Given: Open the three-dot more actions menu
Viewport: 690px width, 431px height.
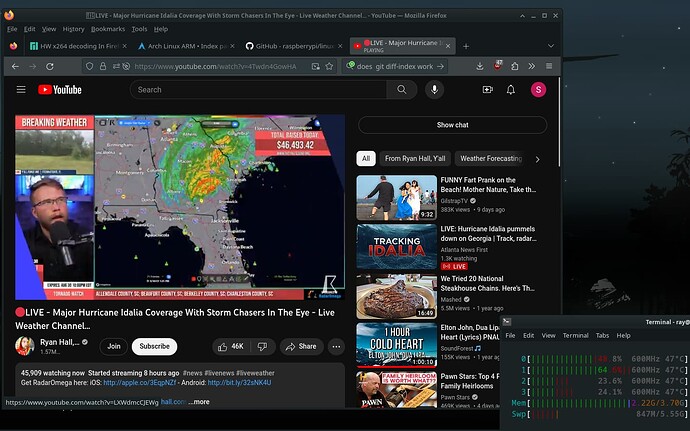Looking at the screenshot, I should point(336,346).
